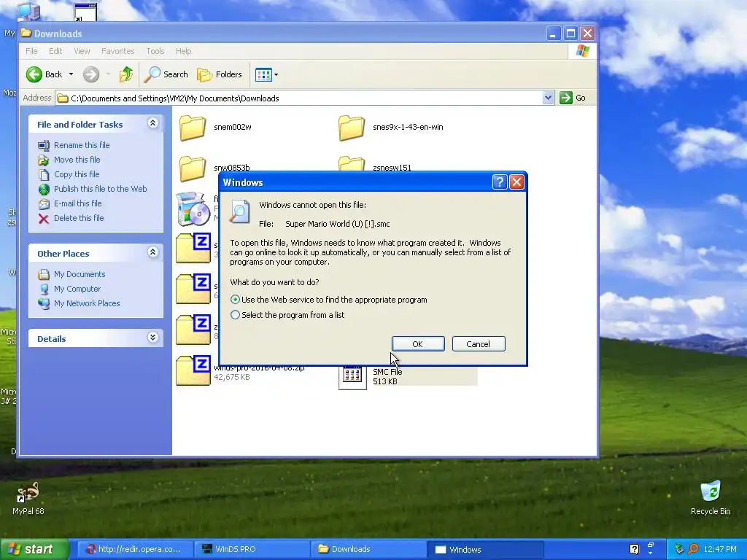Click Cancel in the Windows dialog
747x560 pixels.
point(479,344)
